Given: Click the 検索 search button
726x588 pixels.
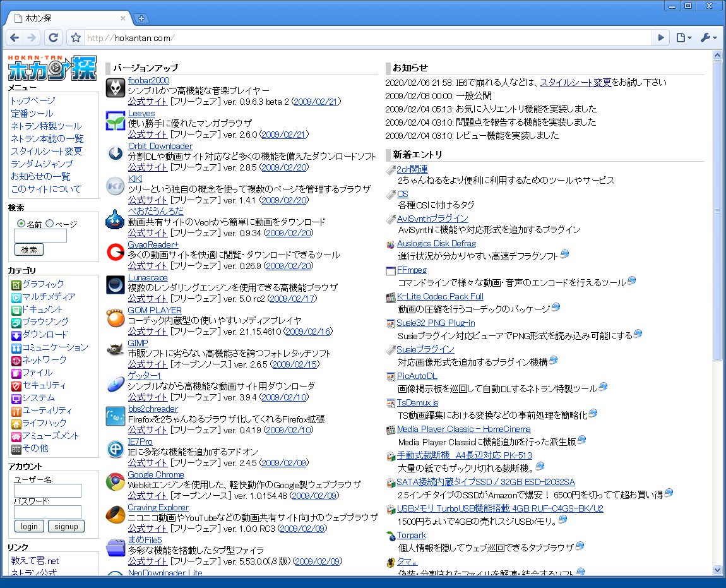Looking at the screenshot, I should 29,249.
